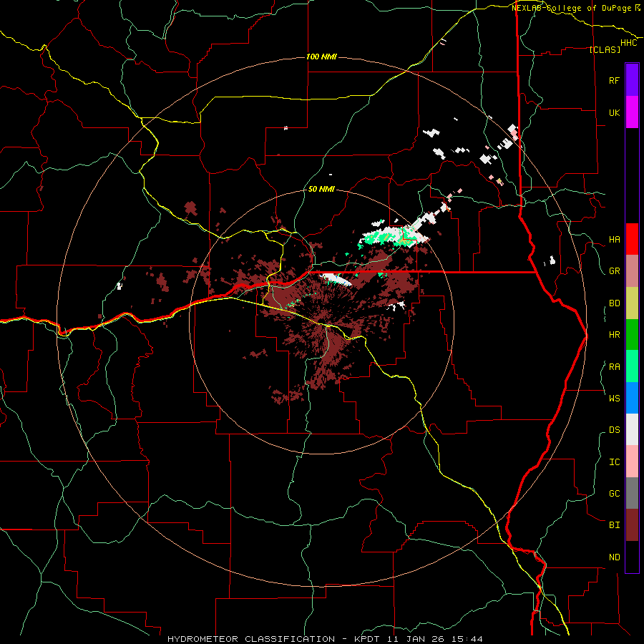
Task: Click the 15:44 time stamp
Action: tap(467, 639)
